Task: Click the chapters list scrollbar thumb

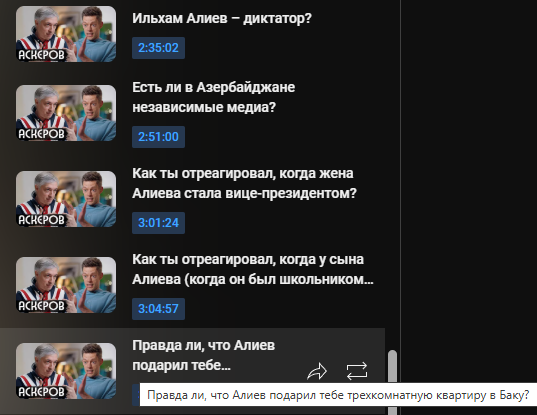Action: (x=392, y=366)
